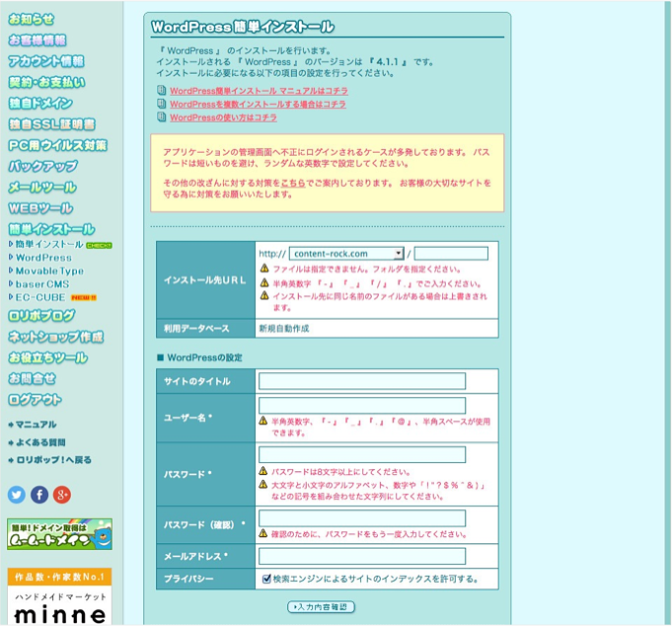Focus the パスワード(確認) input field
Screen dimensions: 672x626
[x=362, y=518]
